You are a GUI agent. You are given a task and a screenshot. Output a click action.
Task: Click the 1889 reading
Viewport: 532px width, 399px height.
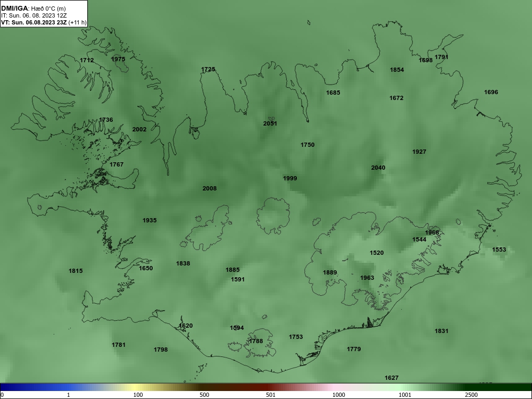(x=330, y=273)
